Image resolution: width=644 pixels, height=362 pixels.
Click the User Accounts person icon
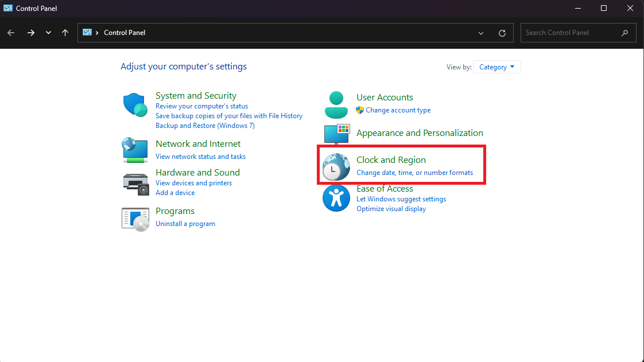[x=336, y=104]
